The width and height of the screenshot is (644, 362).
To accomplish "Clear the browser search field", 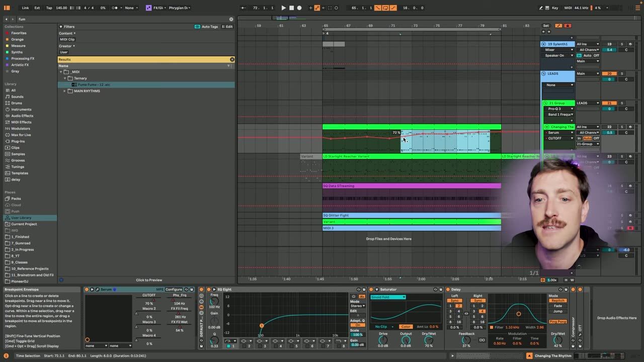I will click(231, 19).
